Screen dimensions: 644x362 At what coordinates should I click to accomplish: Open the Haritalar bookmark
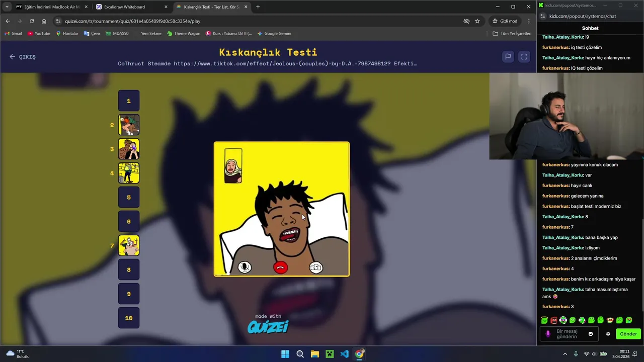67,34
